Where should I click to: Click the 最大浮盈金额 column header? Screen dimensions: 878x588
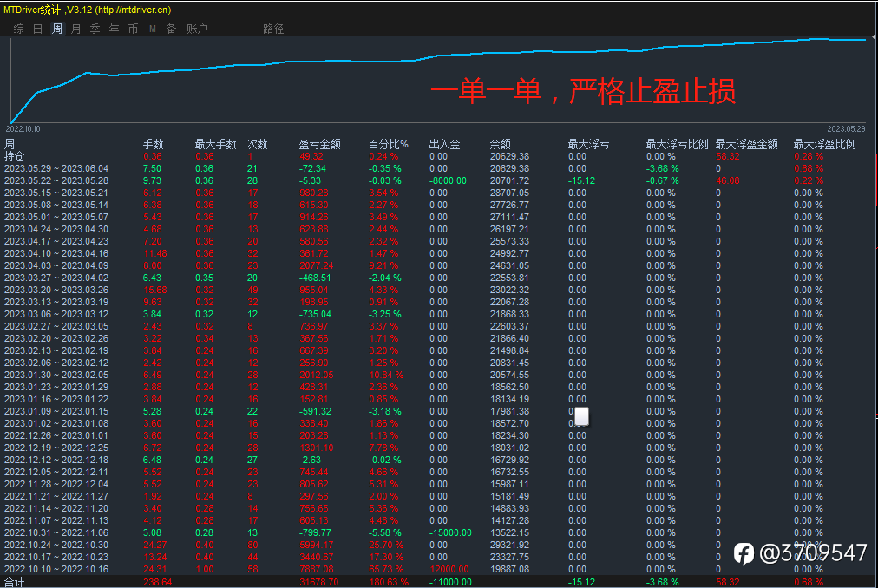click(x=747, y=144)
